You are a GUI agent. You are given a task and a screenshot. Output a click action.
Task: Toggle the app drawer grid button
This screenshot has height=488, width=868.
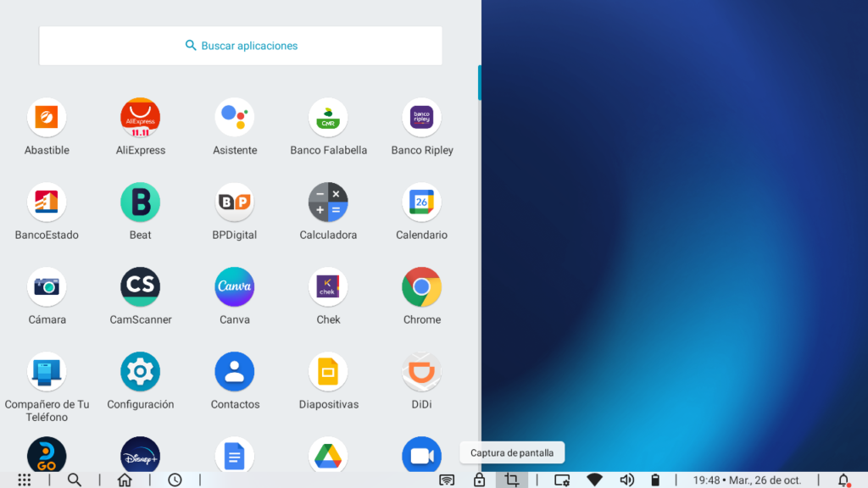tap(25, 480)
